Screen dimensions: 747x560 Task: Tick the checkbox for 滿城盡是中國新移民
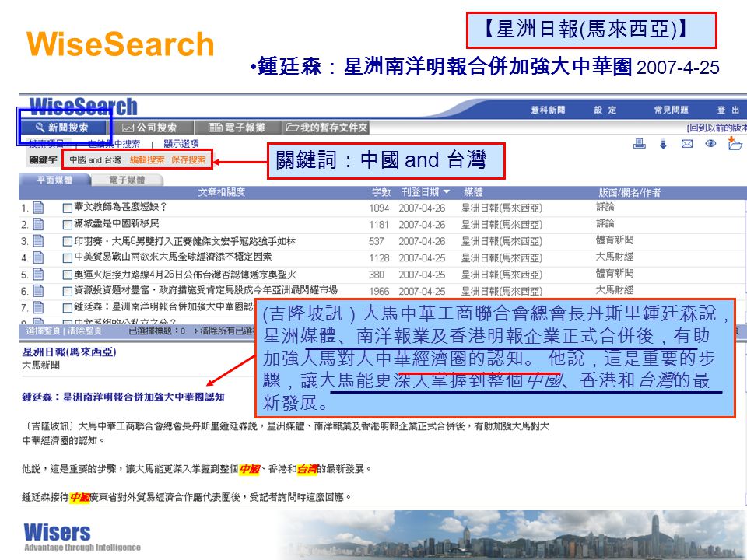point(67,225)
